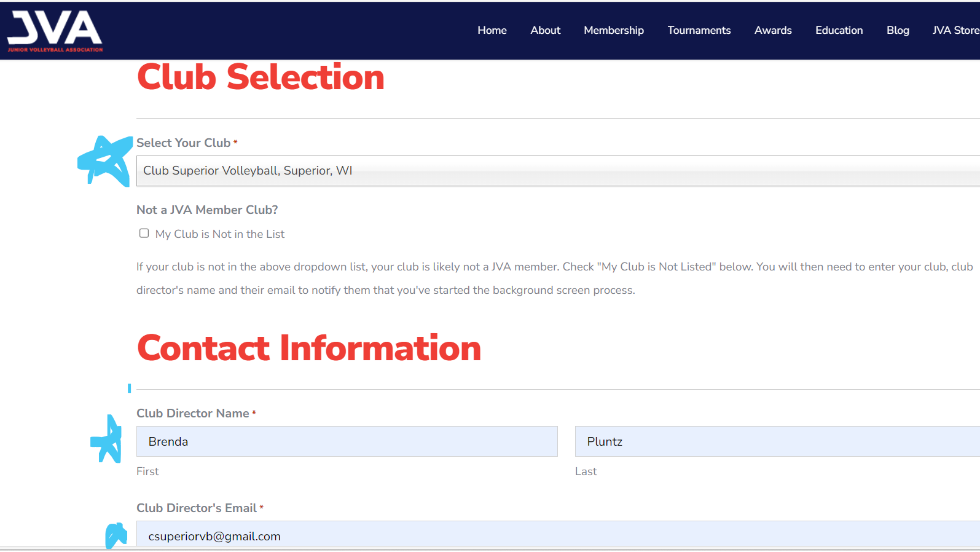Click the Club Director Name label
980x552 pixels.
pyautogui.click(x=193, y=414)
